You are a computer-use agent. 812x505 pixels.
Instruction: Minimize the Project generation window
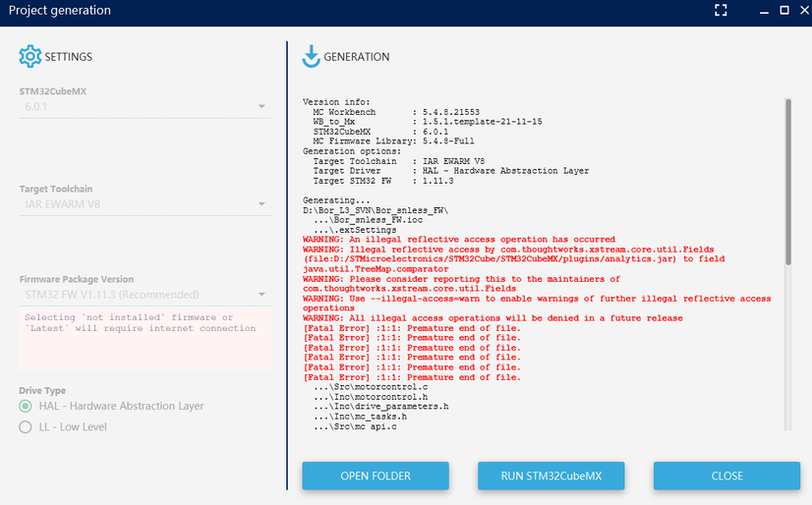(x=764, y=12)
